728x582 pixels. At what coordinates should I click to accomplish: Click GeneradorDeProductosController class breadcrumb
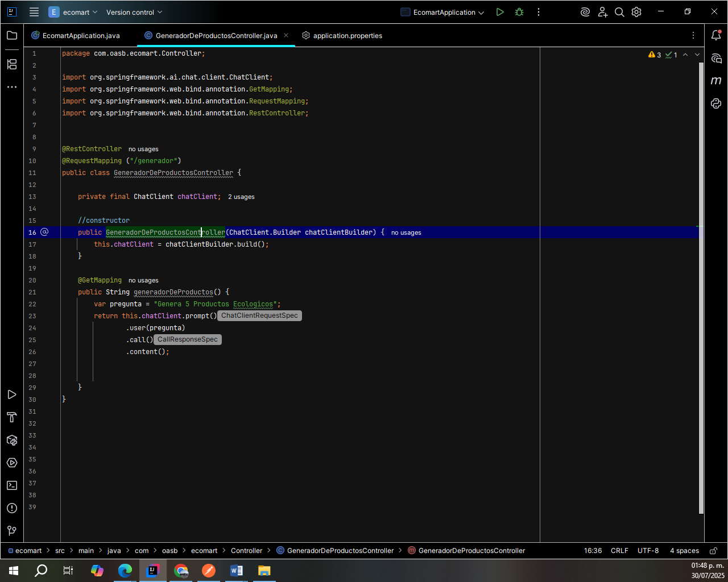[x=335, y=550]
